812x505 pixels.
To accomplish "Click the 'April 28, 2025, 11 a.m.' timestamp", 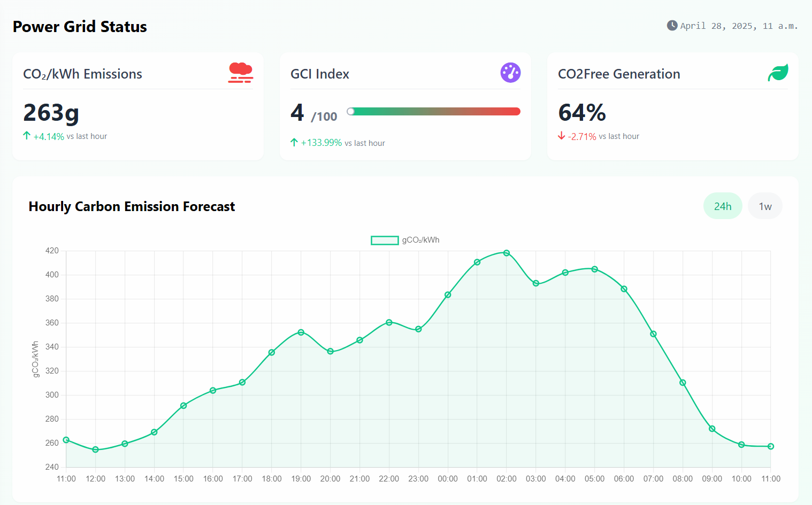I will (739, 26).
